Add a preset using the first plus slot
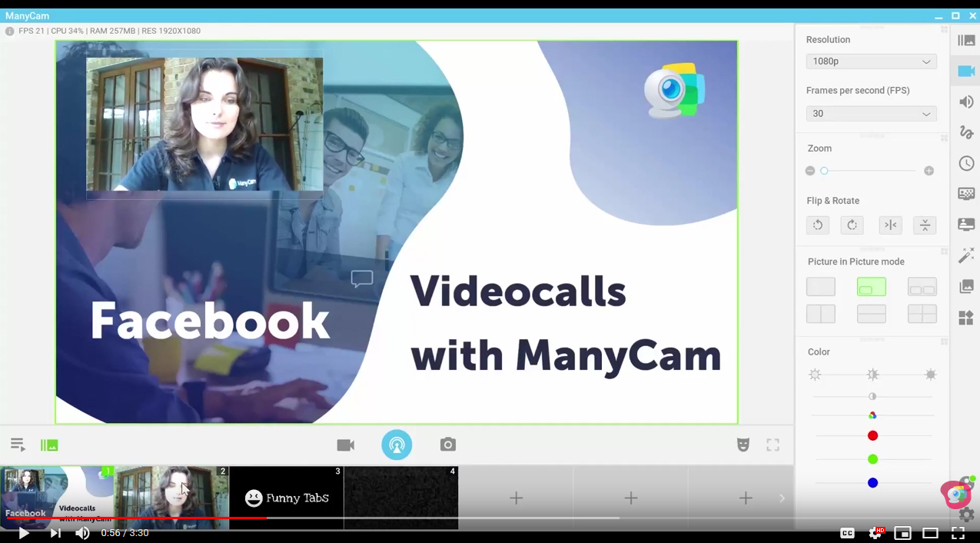The image size is (980, 543). click(516, 498)
